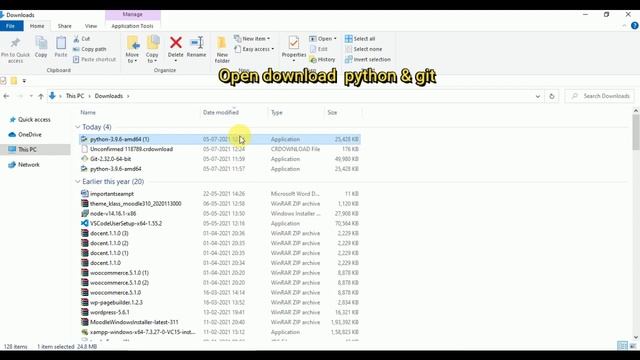This screenshot has height=360, width=640.
Task: Open the File tab
Action: click(x=11, y=26)
